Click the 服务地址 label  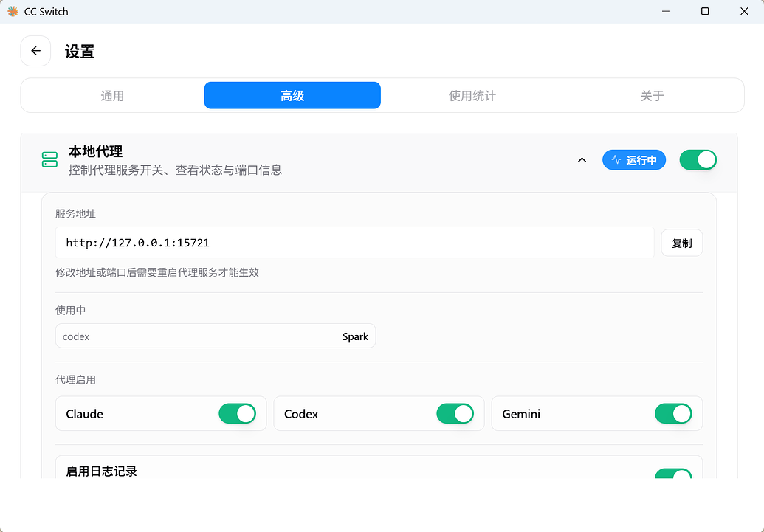75,214
